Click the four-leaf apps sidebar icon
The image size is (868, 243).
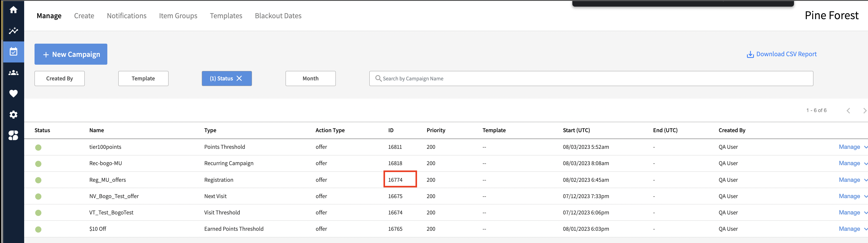(x=13, y=136)
